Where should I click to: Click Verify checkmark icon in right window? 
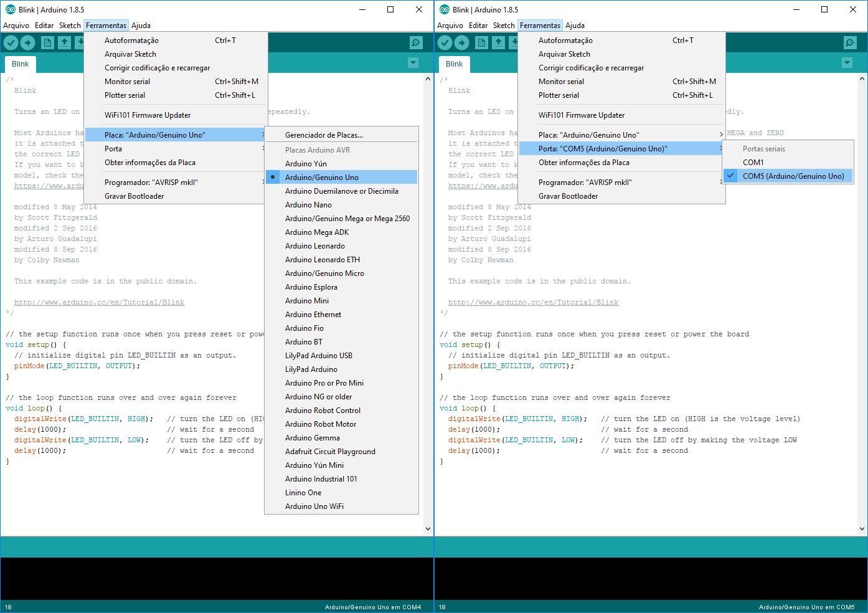(445, 42)
